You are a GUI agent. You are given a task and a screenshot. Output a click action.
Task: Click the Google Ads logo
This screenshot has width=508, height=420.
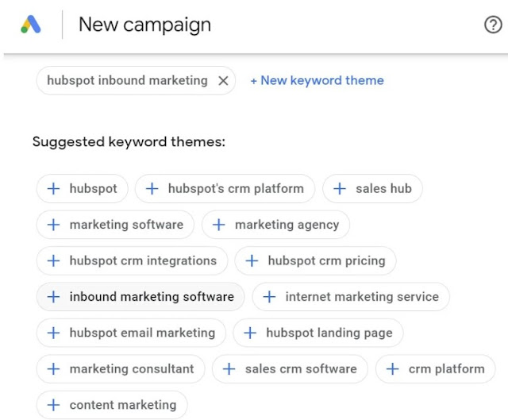[x=31, y=25]
